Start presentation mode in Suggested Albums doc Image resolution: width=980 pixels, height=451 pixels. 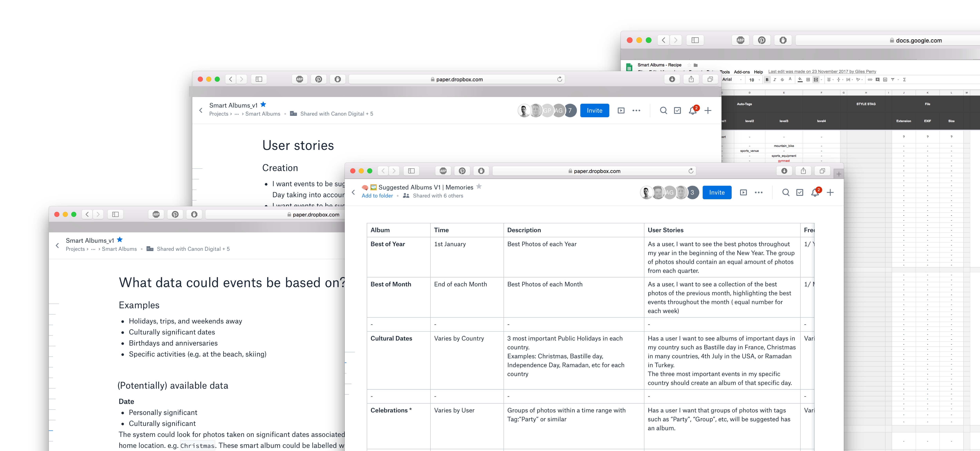point(743,192)
